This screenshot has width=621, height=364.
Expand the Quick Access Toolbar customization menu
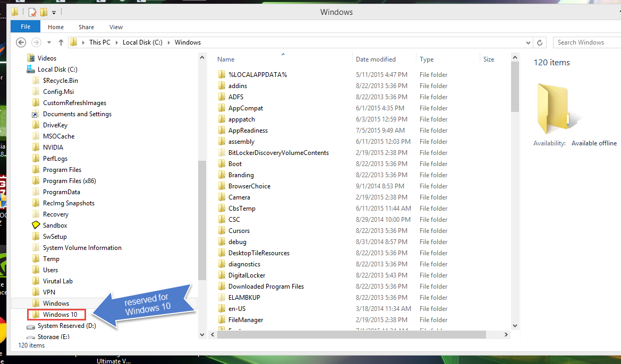(53, 12)
